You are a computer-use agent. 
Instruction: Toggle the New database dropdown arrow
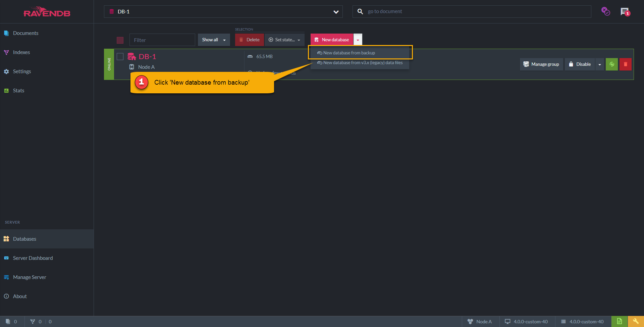[358, 40]
